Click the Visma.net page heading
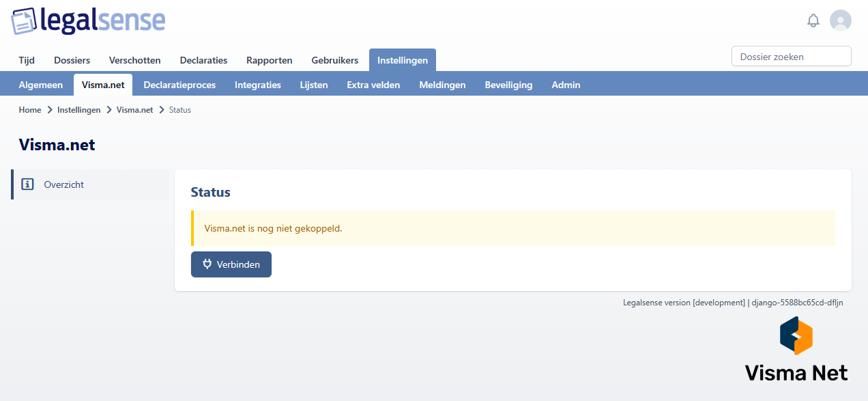The image size is (868, 401). [57, 145]
